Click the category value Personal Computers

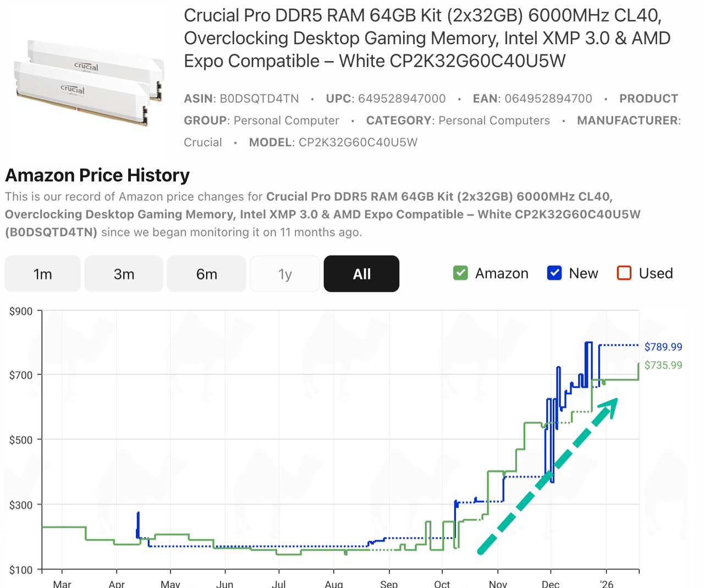[x=494, y=121]
